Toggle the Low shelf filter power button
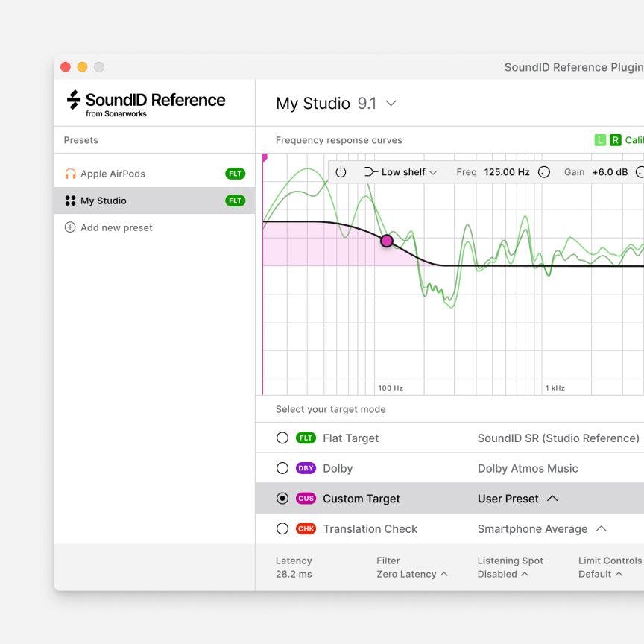Screen dimensions: 644x644 coord(341,171)
